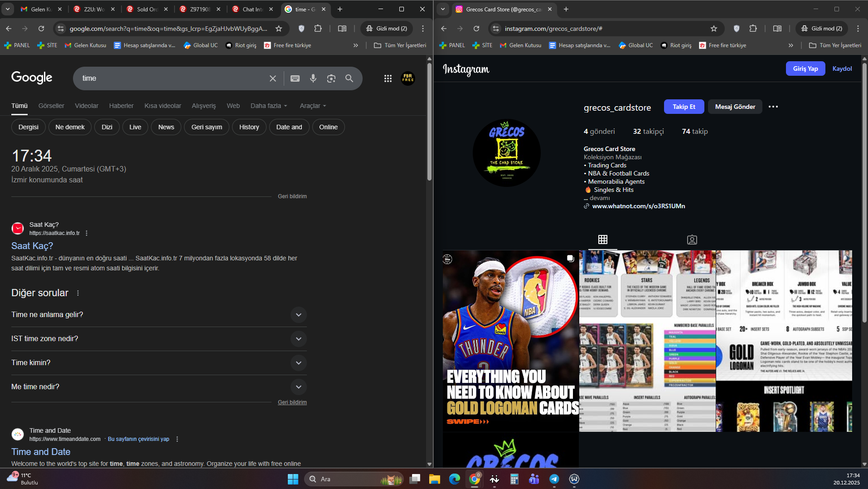The height and width of the screenshot is (489, 868).
Task: Show hidden bookmarks in the Google window
Action: [x=356, y=45]
